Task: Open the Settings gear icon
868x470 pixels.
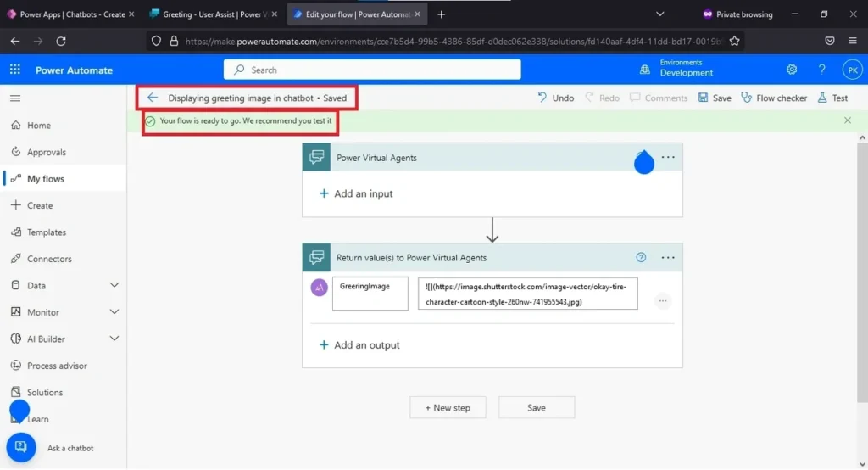Action: pyautogui.click(x=792, y=70)
